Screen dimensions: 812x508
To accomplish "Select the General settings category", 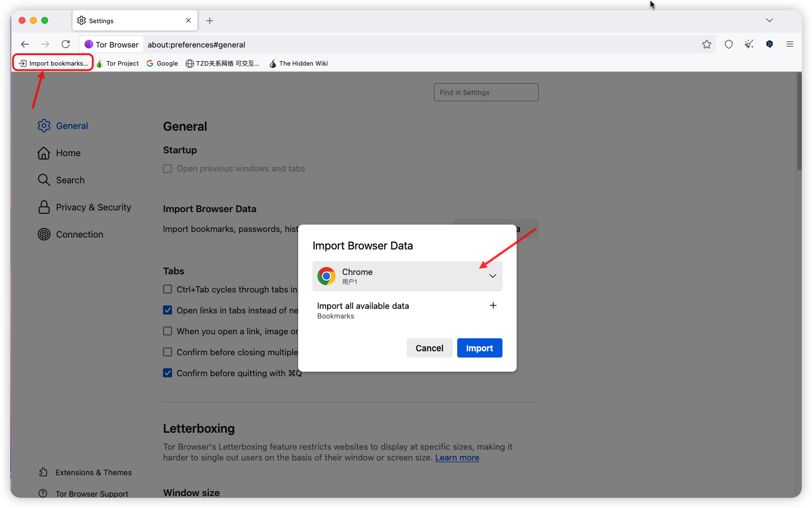I will pos(63,126).
